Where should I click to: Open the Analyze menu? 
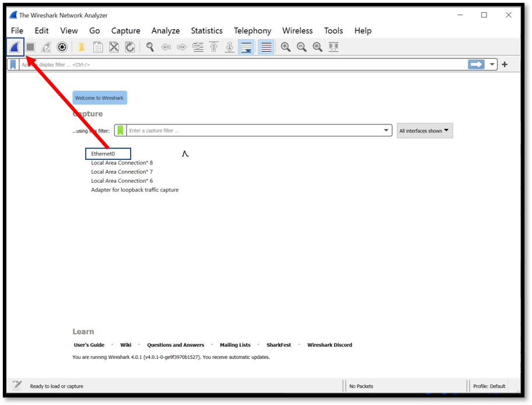(166, 31)
